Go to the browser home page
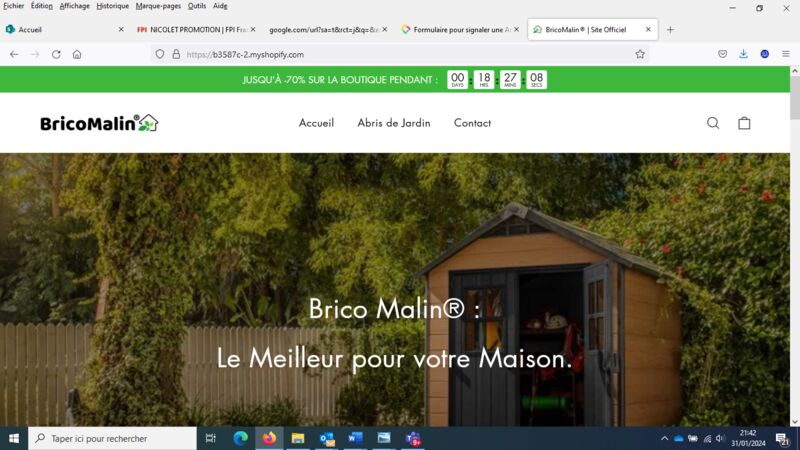Screen dimensions: 800x450 77,54
